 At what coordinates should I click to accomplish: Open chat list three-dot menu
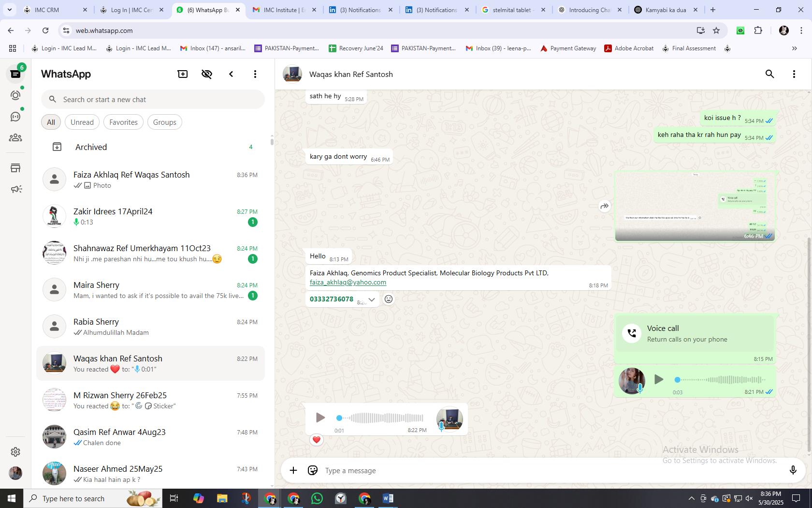[255, 74]
